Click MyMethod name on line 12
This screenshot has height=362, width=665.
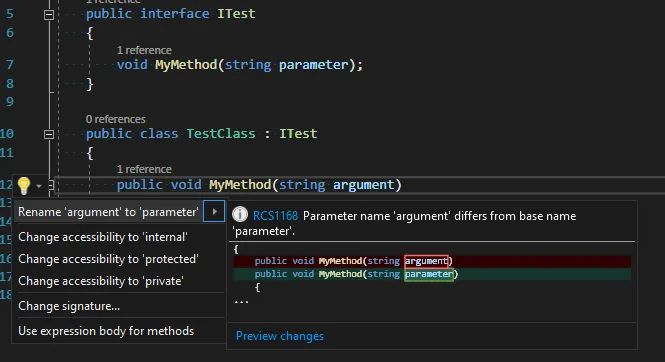coord(240,185)
